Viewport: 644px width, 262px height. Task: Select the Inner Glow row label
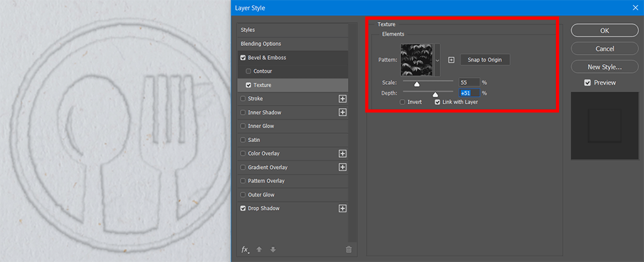pyautogui.click(x=261, y=126)
